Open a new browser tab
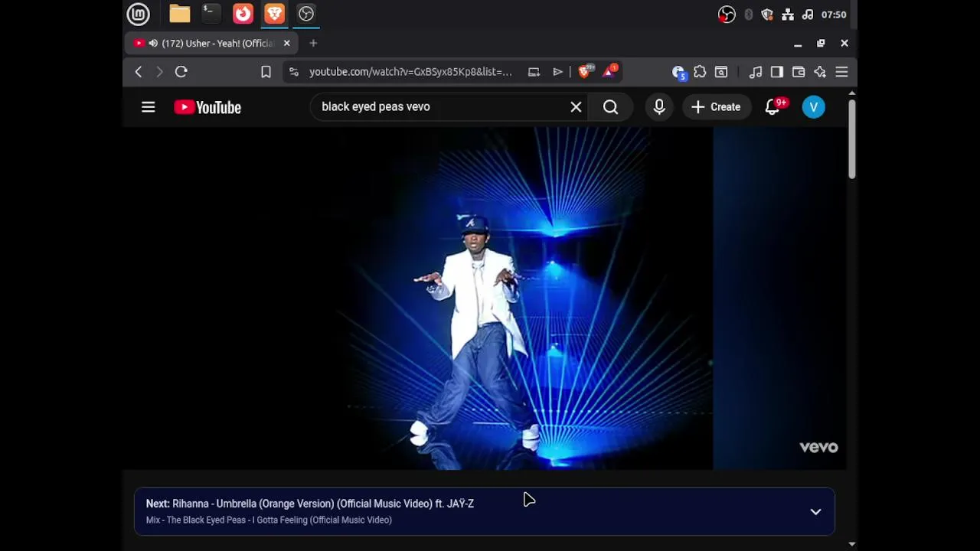This screenshot has height=551, width=980. (313, 44)
